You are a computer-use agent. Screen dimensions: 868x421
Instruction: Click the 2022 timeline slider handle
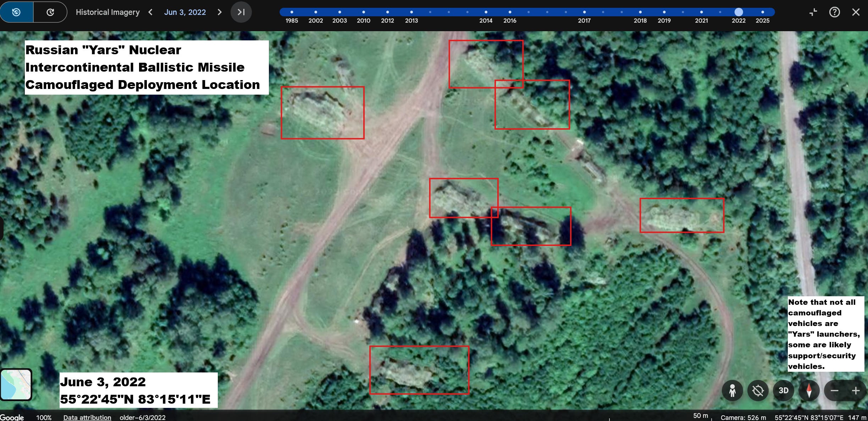pyautogui.click(x=739, y=12)
